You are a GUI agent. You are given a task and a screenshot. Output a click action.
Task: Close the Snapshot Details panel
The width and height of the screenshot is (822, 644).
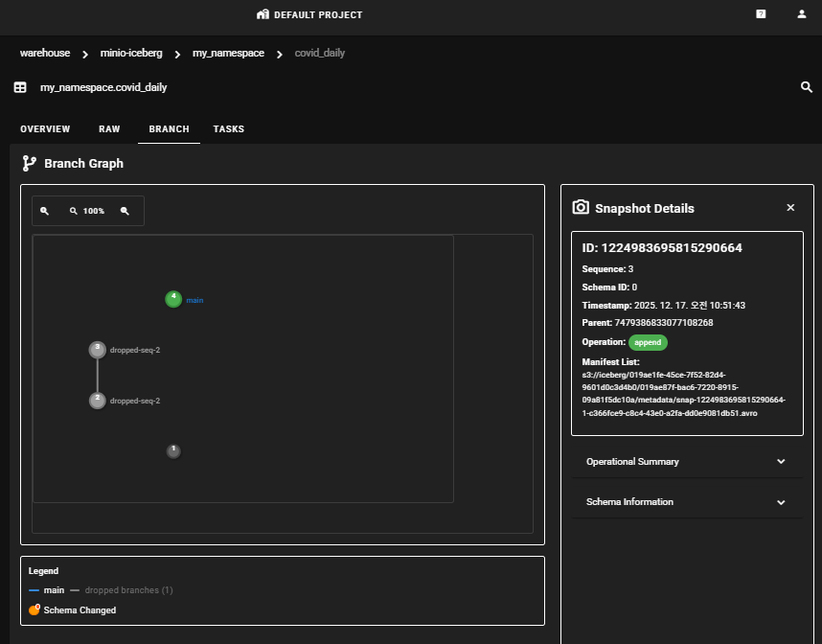coord(790,208)
